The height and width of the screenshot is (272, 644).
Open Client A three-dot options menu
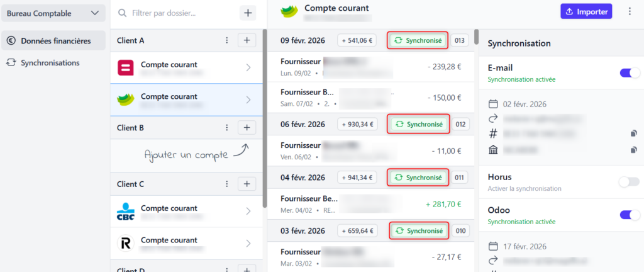[227, 40]
